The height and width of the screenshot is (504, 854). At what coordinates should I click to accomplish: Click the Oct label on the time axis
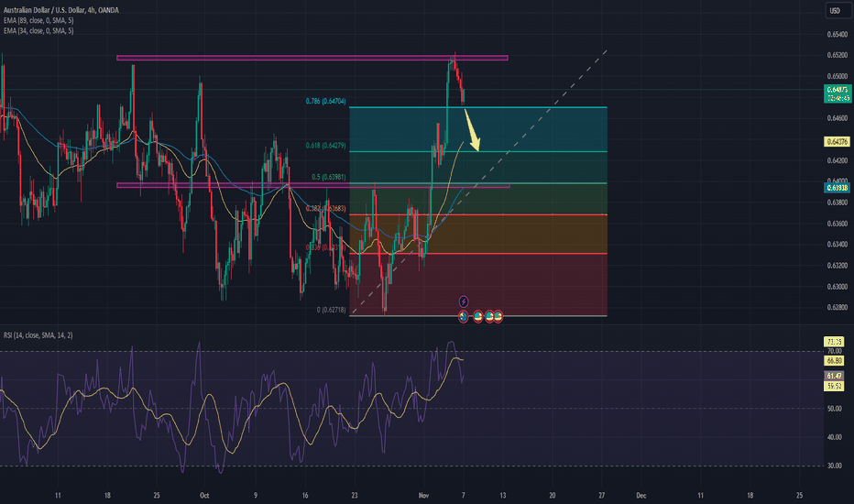pos(204,495)
